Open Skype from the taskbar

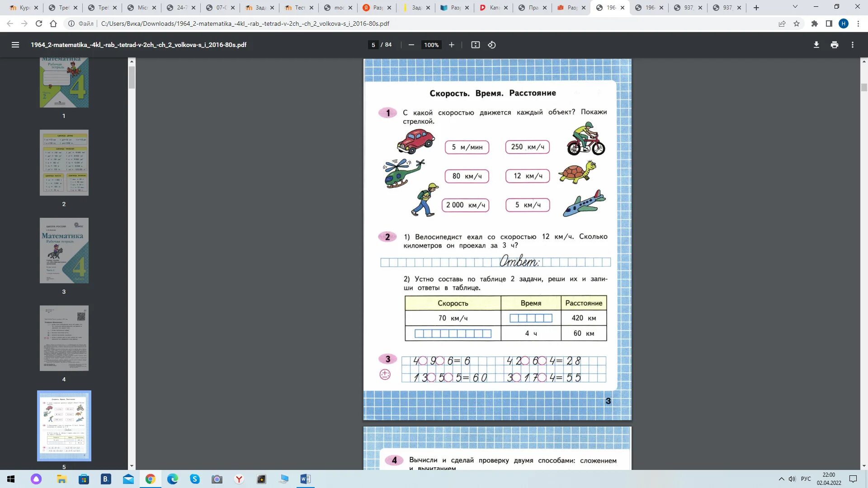195,479
